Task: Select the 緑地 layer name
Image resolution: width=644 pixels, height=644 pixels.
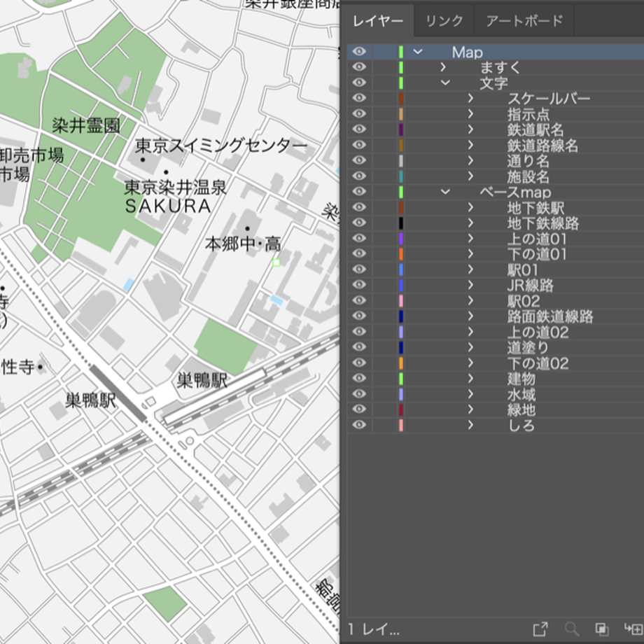Action: click(521, 410)
